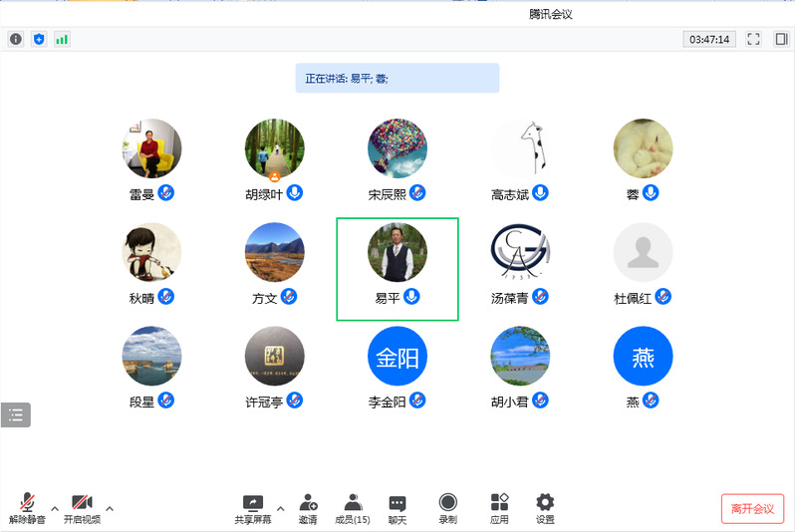This screenshot has width=795, height=532.
Task: Expand share options arrow beside 共享屏幕
Action: click(x=280, y=506)
